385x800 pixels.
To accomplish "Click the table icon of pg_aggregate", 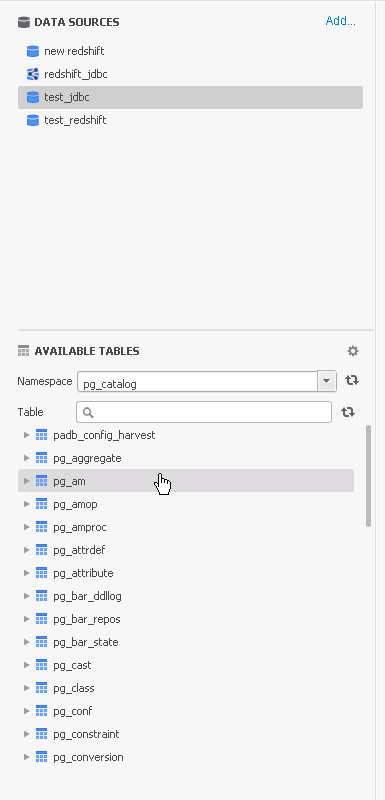I will coord(42,458).
